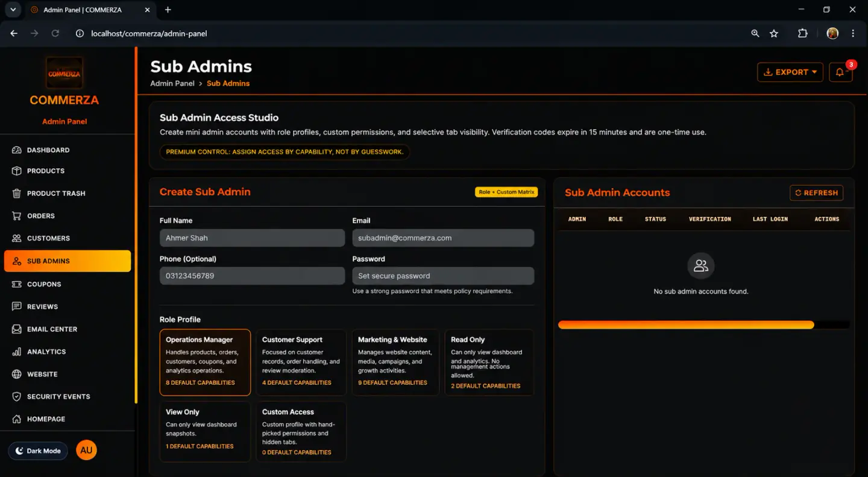Click '8 DEFAULT CAPABILITIES' text
This screenshot has width=868, height=477.
(x=201, y=383)
